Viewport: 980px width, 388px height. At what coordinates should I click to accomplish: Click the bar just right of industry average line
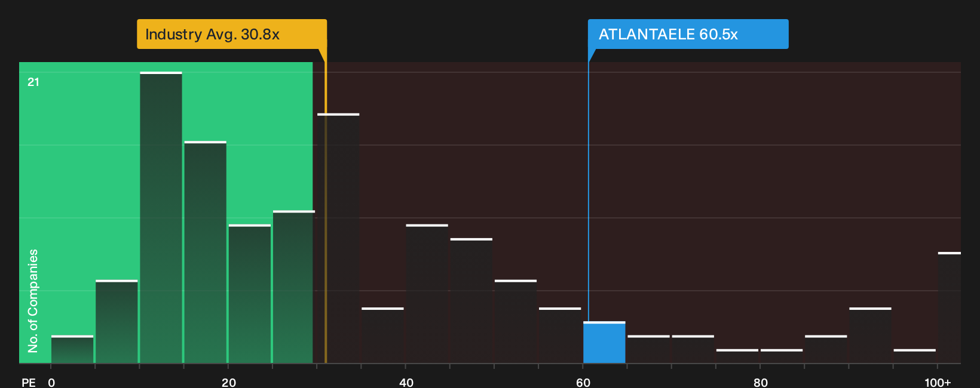click(x=338, y=238)
